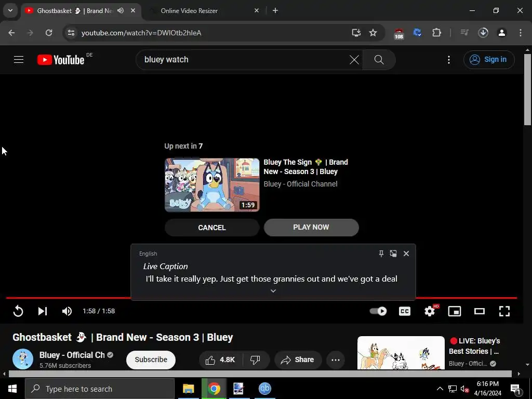Open the extension with 108 badge
This screenshot has width=532, height=399.
(x=399, y=34)
